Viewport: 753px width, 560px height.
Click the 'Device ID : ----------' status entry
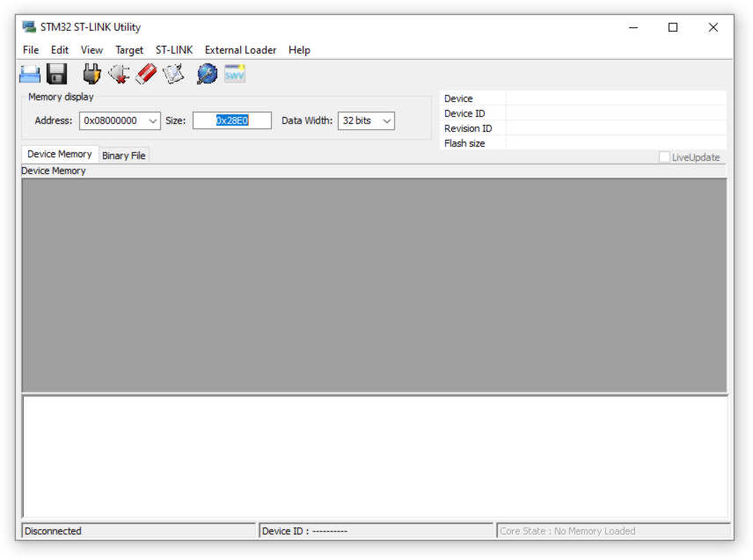click(304, 531)
